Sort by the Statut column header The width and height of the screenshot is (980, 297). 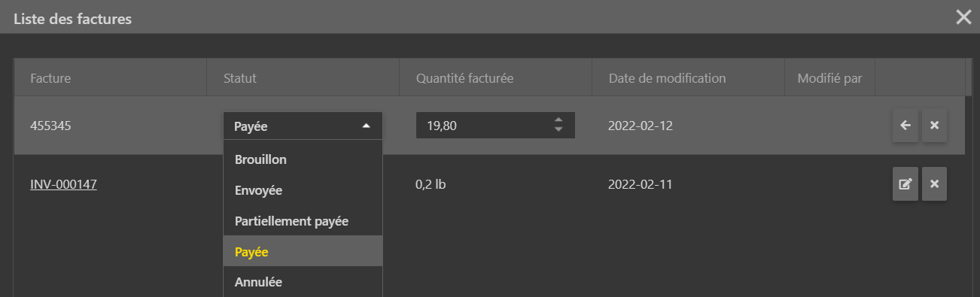point(303,77)
